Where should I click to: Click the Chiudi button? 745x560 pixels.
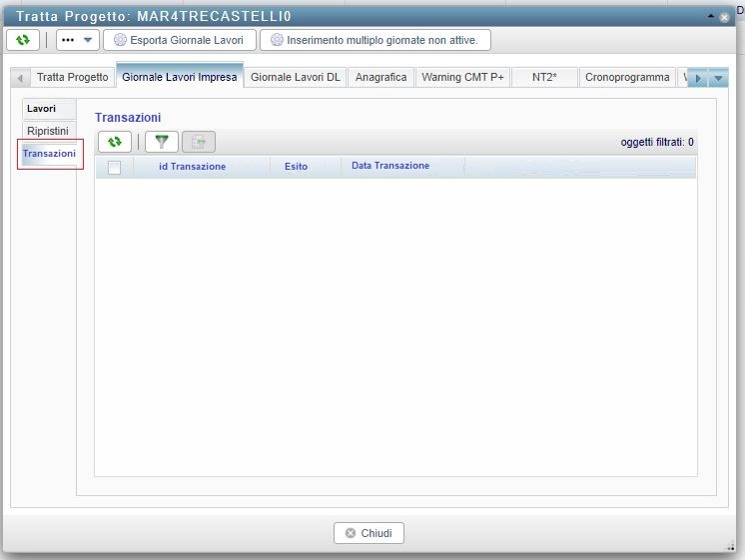click(369, 533)
